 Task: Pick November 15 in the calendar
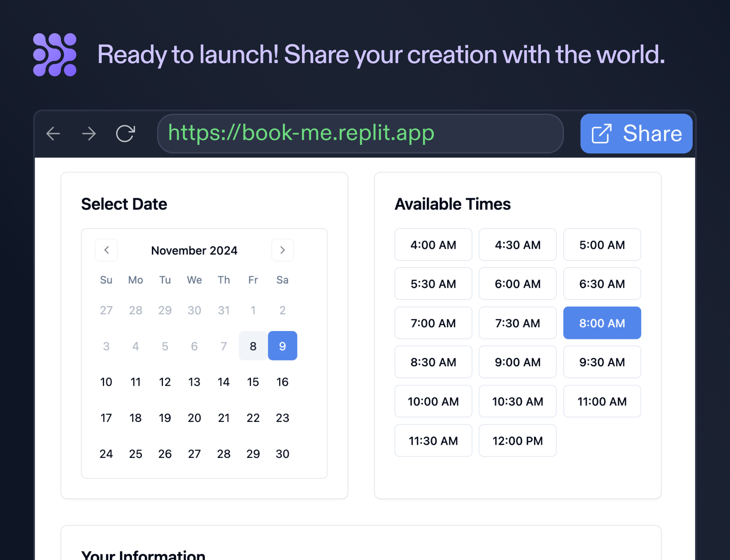point(253,382)
